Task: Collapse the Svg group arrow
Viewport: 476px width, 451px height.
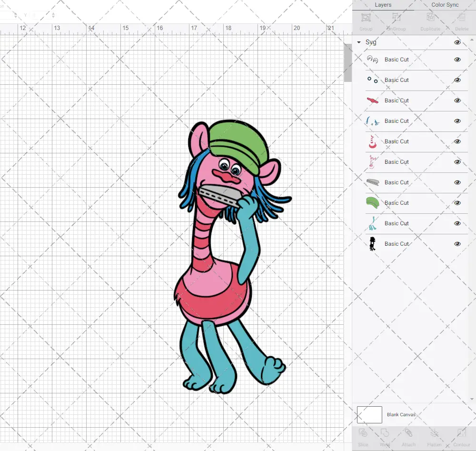Action: [359, 42]
